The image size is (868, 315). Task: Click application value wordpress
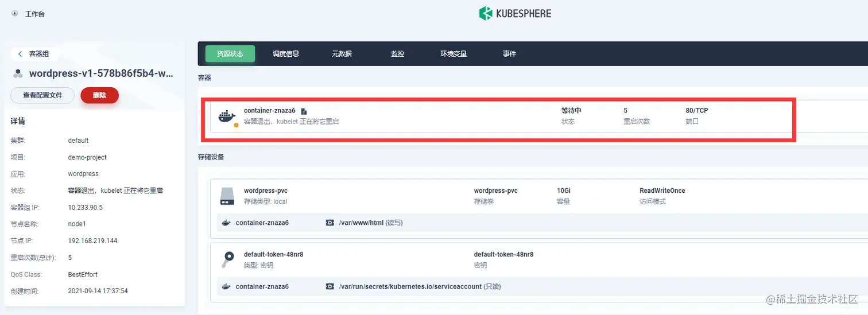[83, 174]
